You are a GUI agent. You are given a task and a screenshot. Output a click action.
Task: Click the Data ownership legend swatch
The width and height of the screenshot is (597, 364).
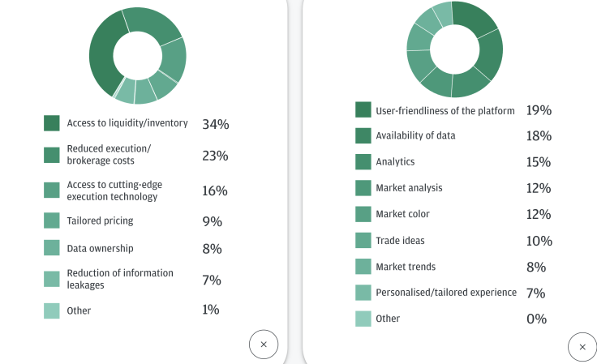pyautogui.click(x=52, y=247)
